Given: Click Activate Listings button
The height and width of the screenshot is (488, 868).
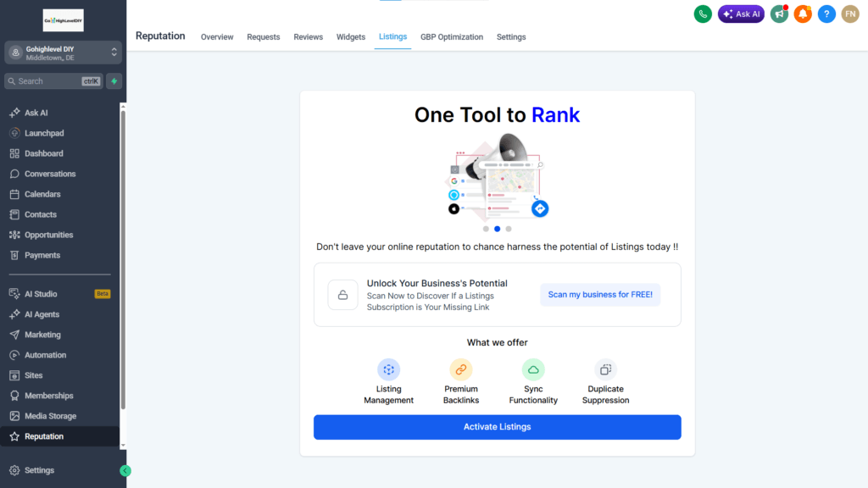Looking at the screenshot, I should (x=497, y=427).
